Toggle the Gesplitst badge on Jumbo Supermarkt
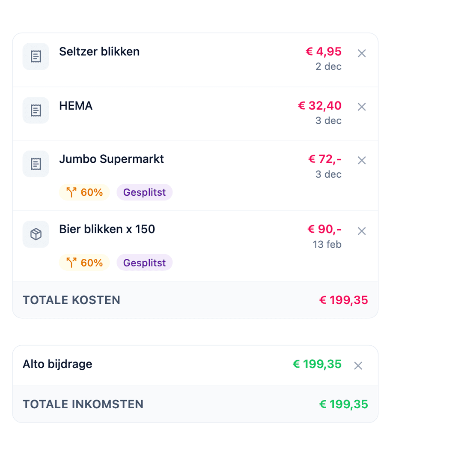This screenshot has height=461, width=476. pyautogui.click(x=144, y=192)
